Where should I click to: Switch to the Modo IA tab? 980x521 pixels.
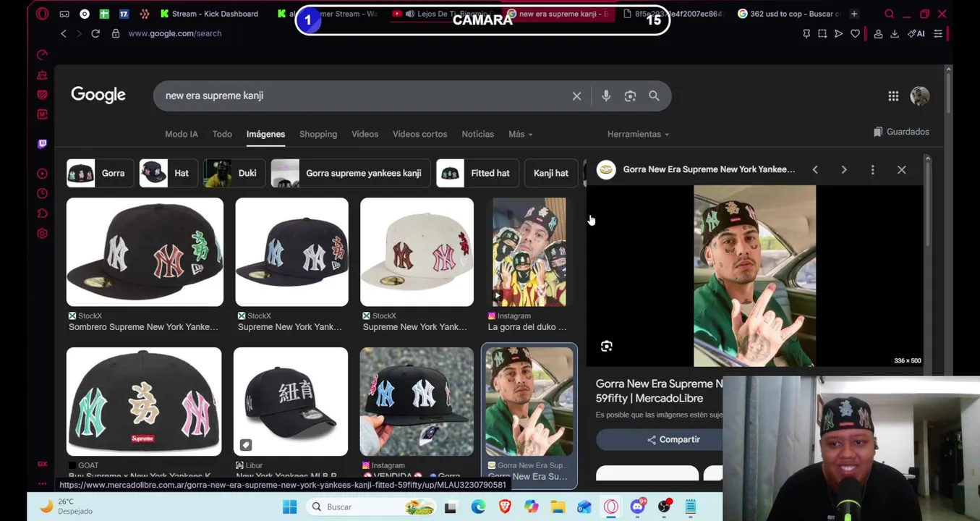182,134
